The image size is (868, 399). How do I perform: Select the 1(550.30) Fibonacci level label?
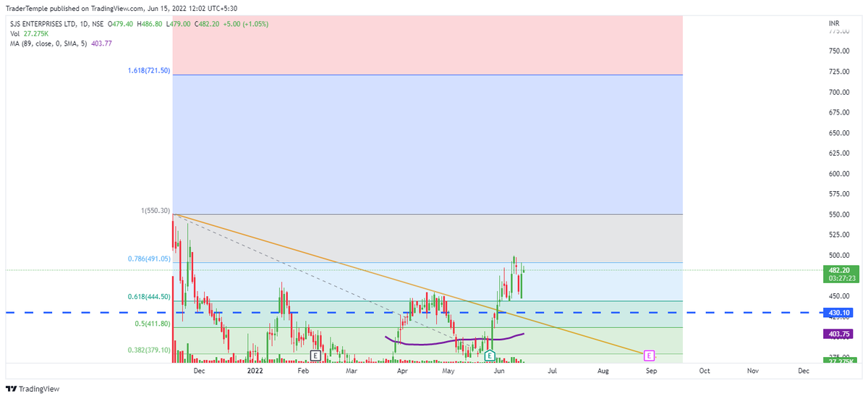pyautogui.click(x=155, y=211)
